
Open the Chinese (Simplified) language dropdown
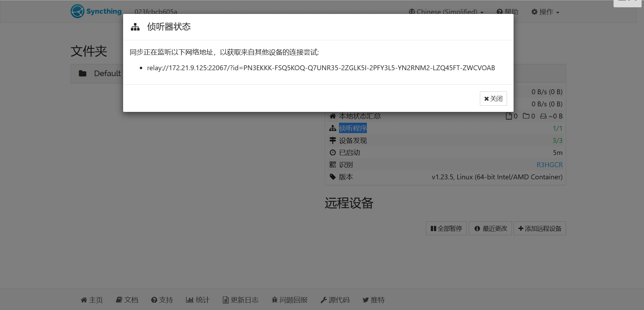(x=446, y=12)
